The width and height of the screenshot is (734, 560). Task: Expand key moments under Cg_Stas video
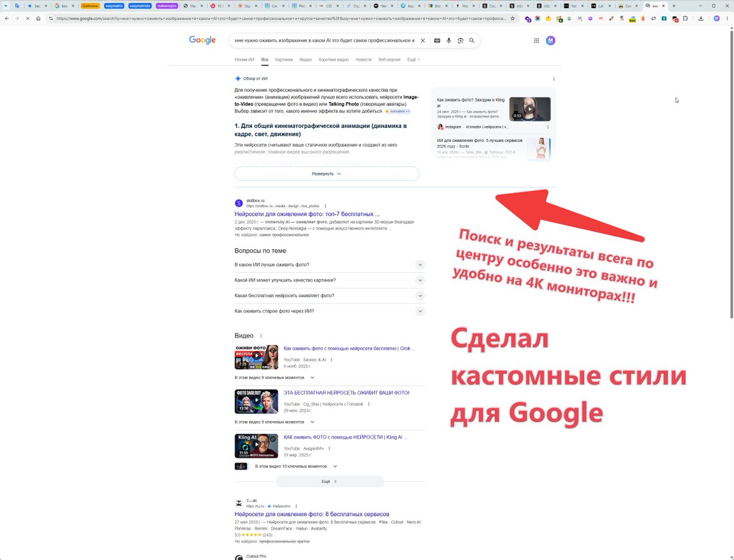[x=275, y=422]
